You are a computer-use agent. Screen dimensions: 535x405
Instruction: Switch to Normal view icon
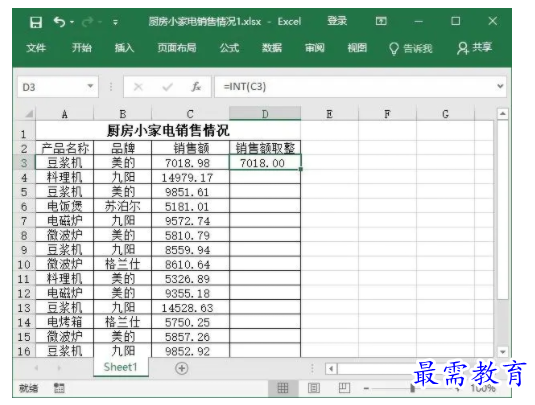283,388
